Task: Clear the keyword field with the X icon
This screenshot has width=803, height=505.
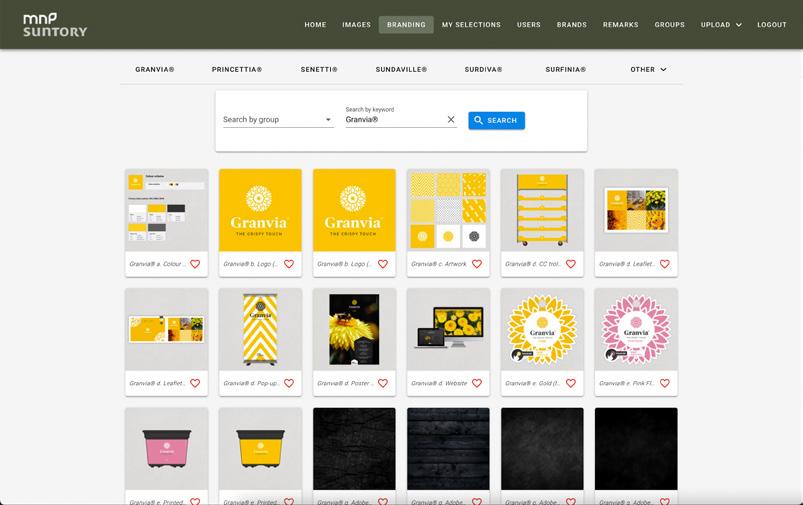Action: (x=451, y=119)
